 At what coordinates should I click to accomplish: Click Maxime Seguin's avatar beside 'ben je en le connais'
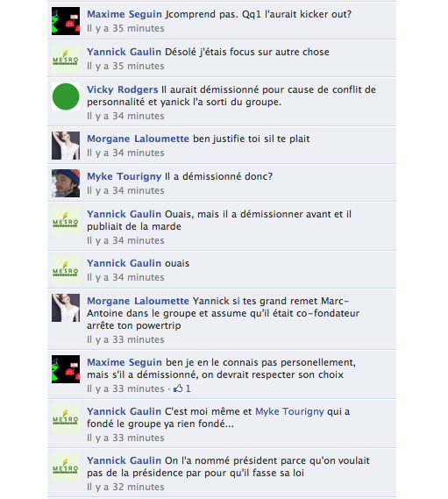pos(66,369)
